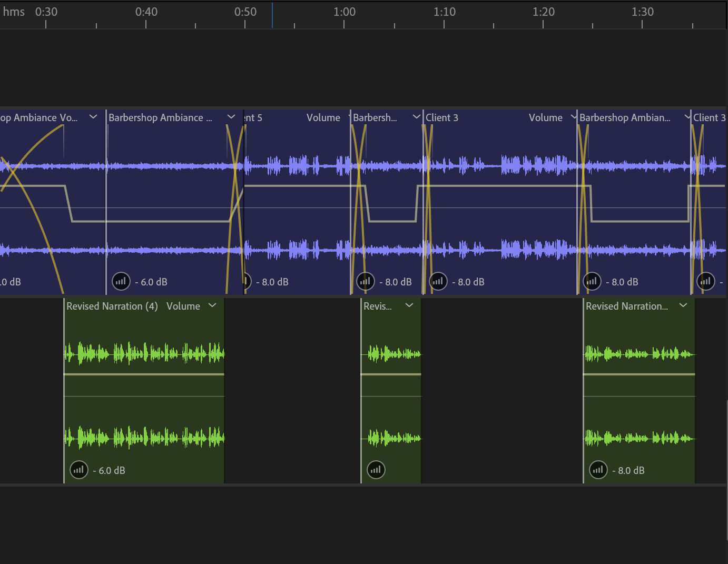The width and height of the screenshot is (728, 564).
Task: Open the Volume dropdown arrow of Revised Narration (4)
Action: tap(212, 305)
